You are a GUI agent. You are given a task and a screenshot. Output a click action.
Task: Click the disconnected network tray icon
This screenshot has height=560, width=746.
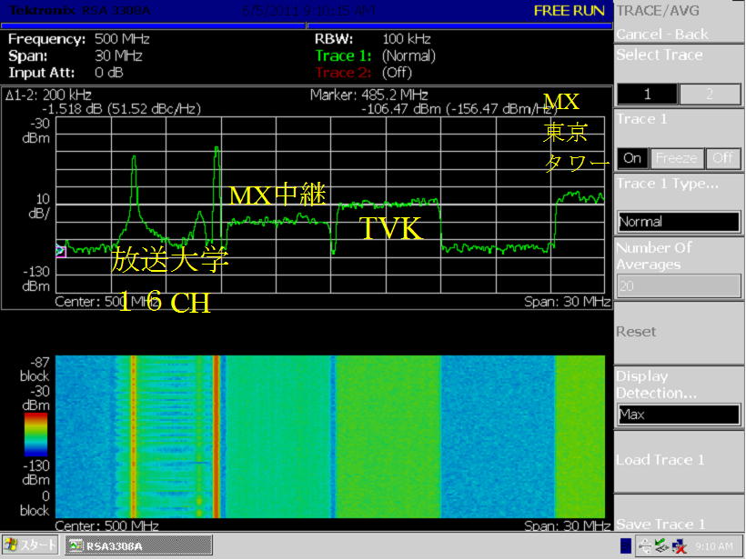click(x=680, y=546)
